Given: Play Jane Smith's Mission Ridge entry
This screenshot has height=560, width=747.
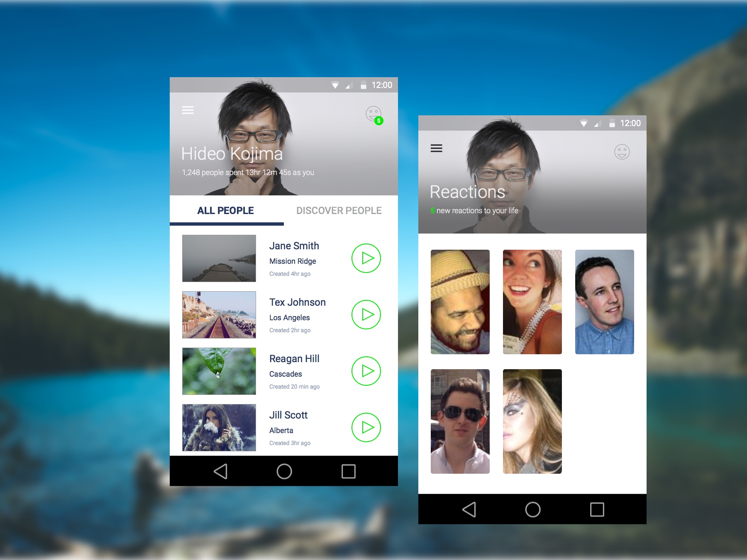Looking at the screenshot, I should [366, 258].
